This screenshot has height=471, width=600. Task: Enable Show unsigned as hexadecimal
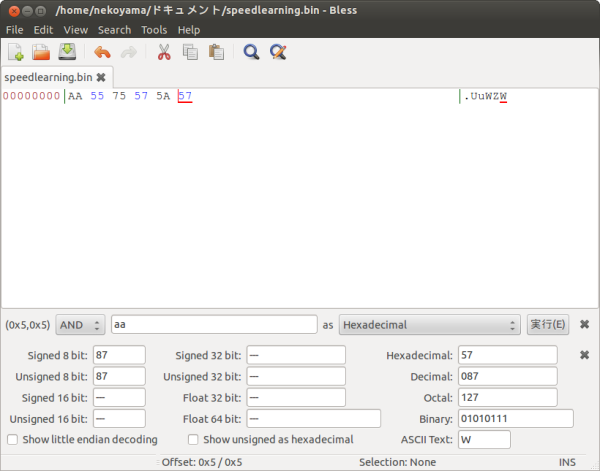(x=194, y=439)
